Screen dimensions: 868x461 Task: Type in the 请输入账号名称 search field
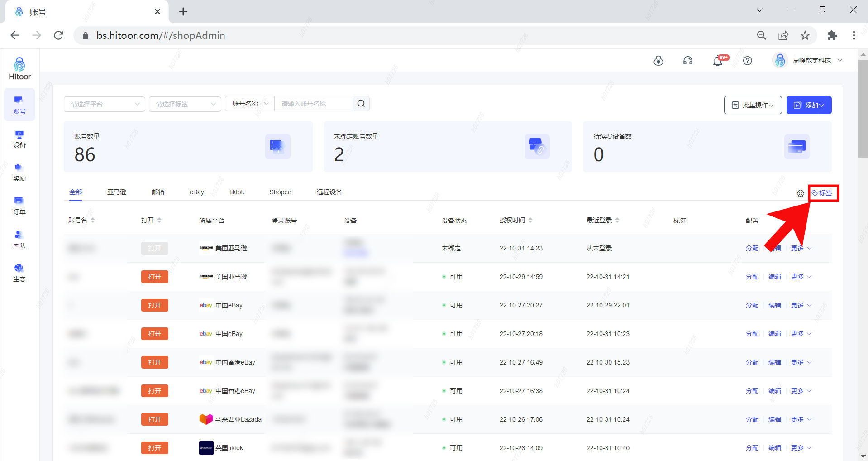point(313,104)
